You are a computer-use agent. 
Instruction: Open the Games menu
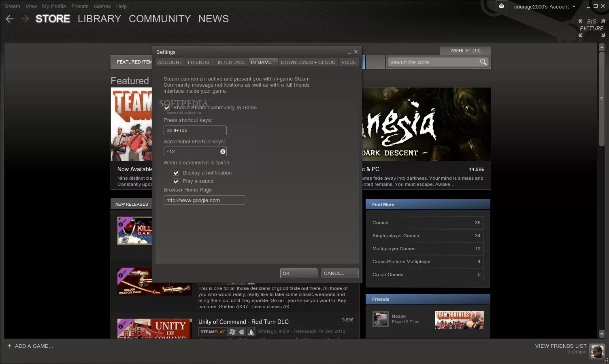pos(102,6)
